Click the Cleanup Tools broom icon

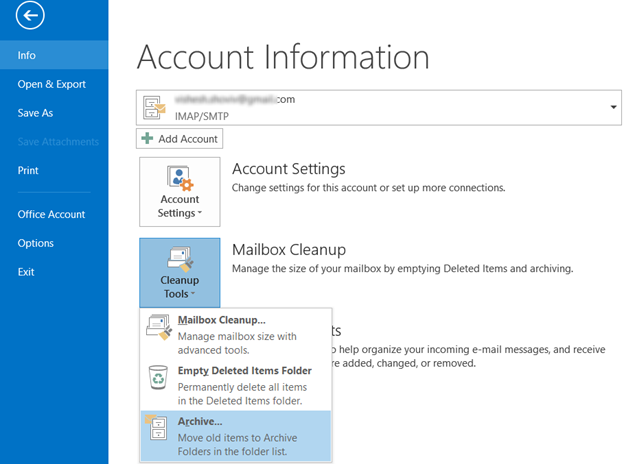[180, 259]
